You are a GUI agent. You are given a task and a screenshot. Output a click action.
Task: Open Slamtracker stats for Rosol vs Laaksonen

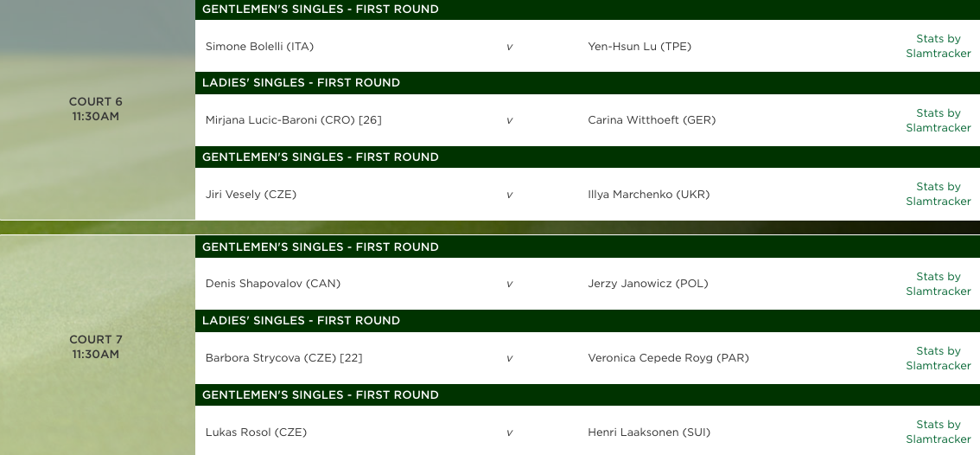pyautogui.click(x=938, y=432)
